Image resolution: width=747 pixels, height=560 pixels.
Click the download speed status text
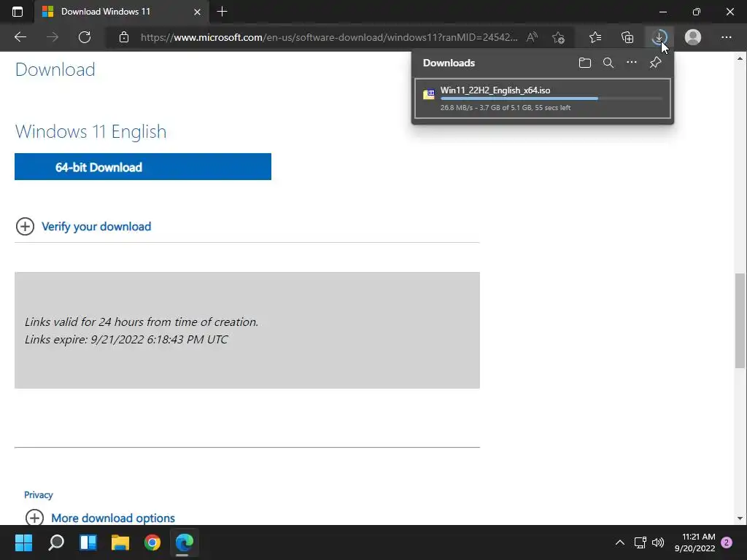click(x=506, y=108)
